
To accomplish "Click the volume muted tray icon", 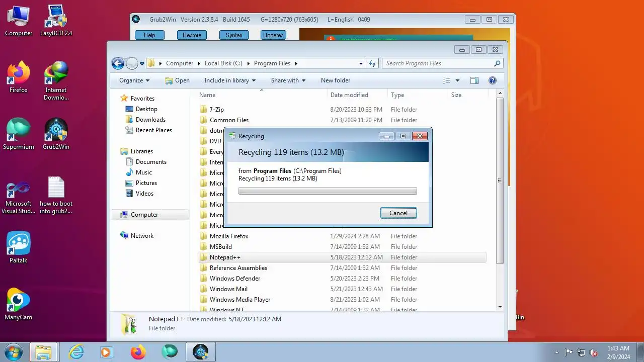I will [593, 352].
